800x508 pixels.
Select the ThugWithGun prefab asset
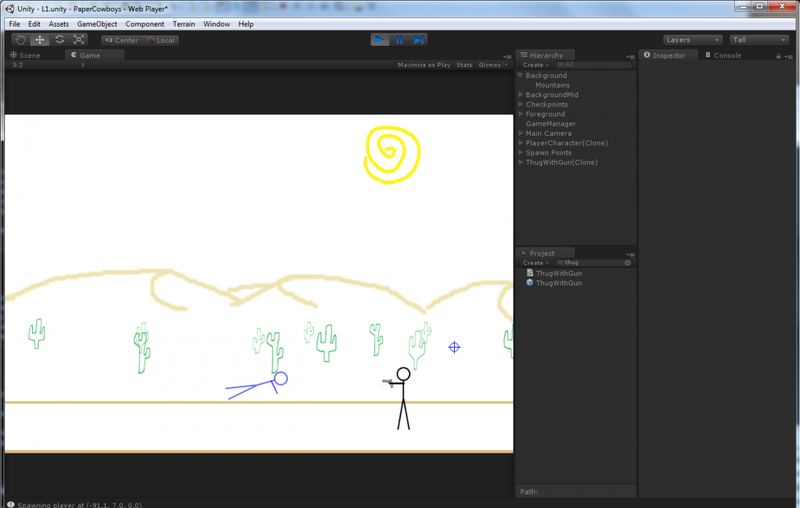pos(555,283)
